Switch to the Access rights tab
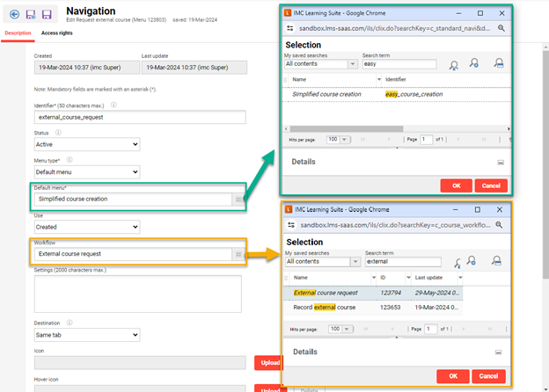This screenshot has width=549, height=392. click(57, 33)
